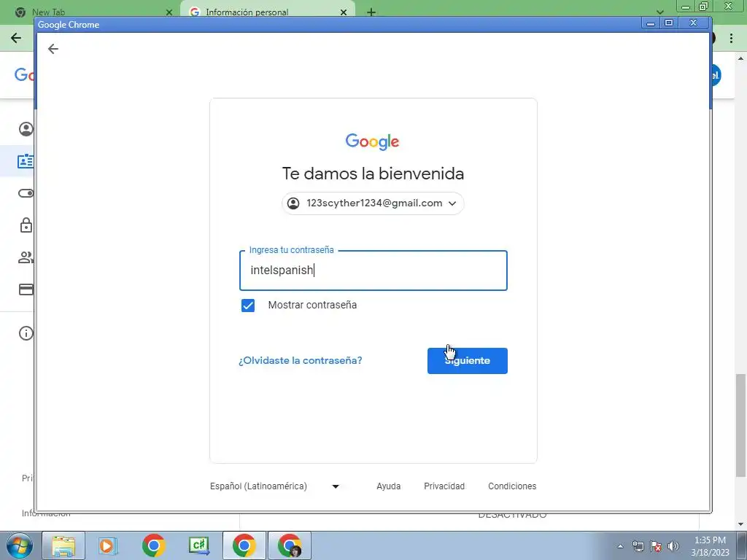
Task: Click the back arrow in the sign-in popup
Action: pos(53,49)
